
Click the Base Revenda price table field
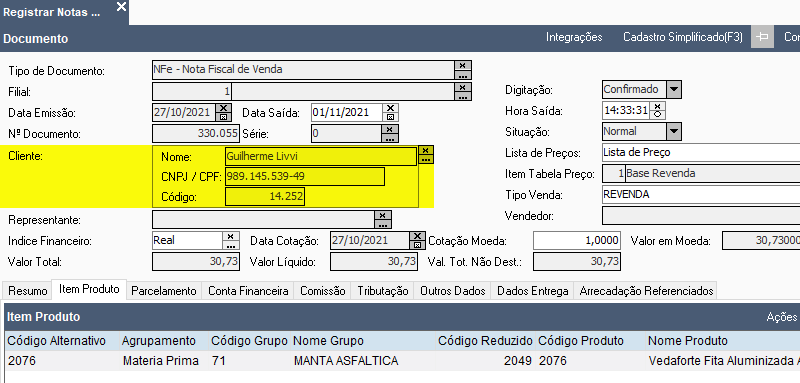click(x=713, y=173)
